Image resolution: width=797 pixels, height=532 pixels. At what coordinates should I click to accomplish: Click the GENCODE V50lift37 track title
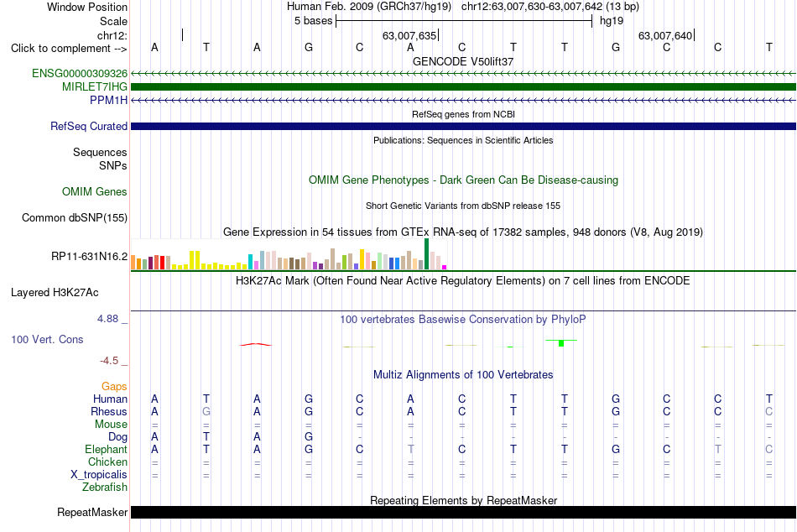[463, 61]
